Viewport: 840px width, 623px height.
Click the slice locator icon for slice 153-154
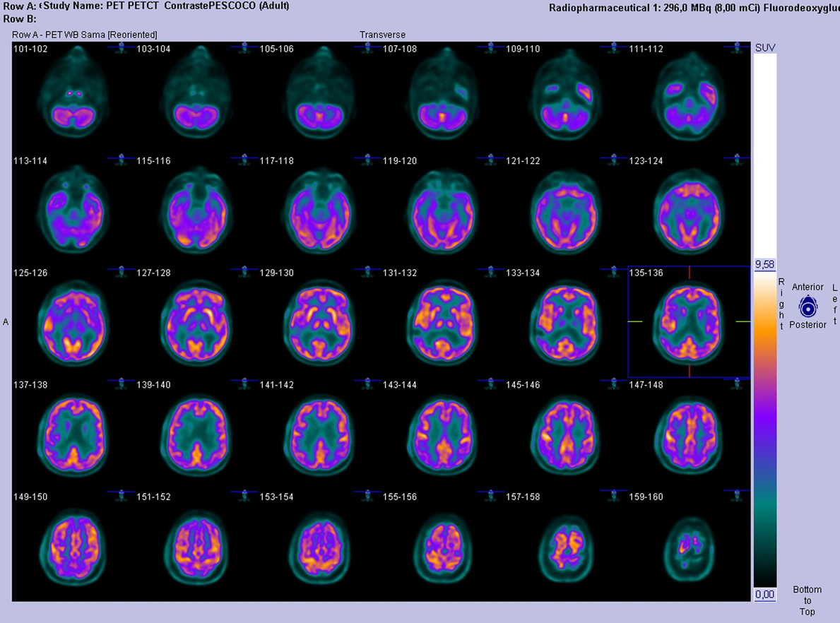[x=368, y=496]
